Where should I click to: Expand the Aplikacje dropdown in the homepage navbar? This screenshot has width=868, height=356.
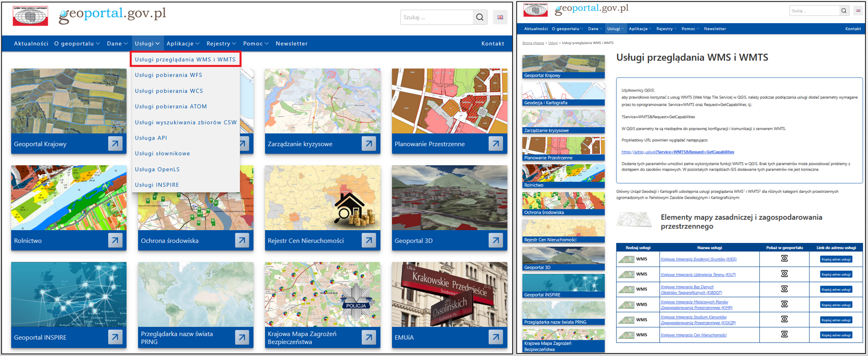(183, 44)
